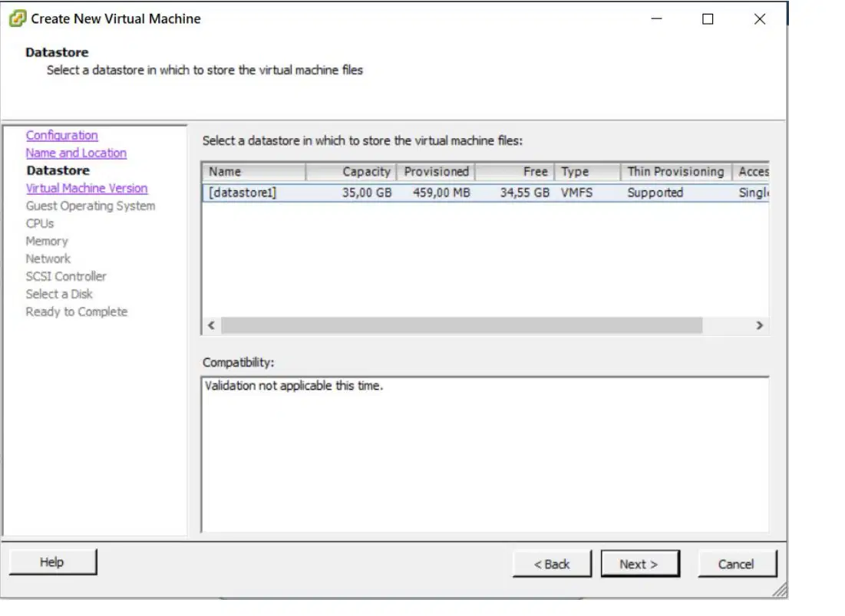The image size is (845, 616).
Task: Click the Memory step label
Action: [x=47, y=241]
